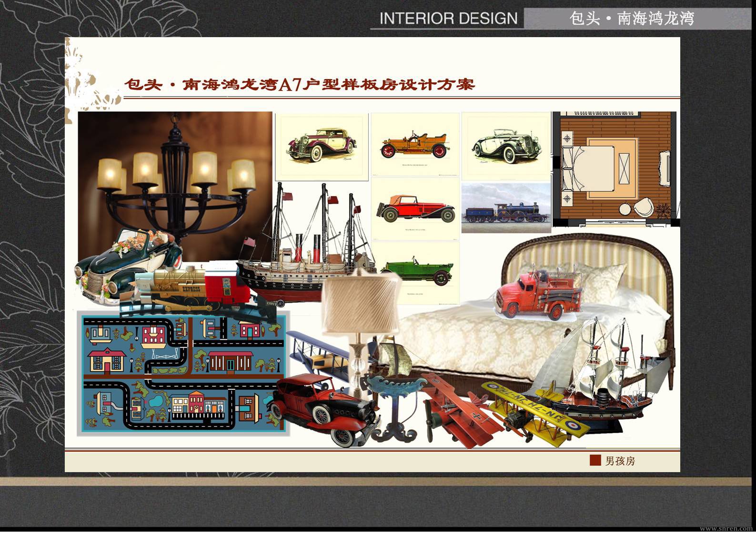The image size is (756, 534).
Task: Click the INTERIOR DESIGN header text
Action: point(448,19)
